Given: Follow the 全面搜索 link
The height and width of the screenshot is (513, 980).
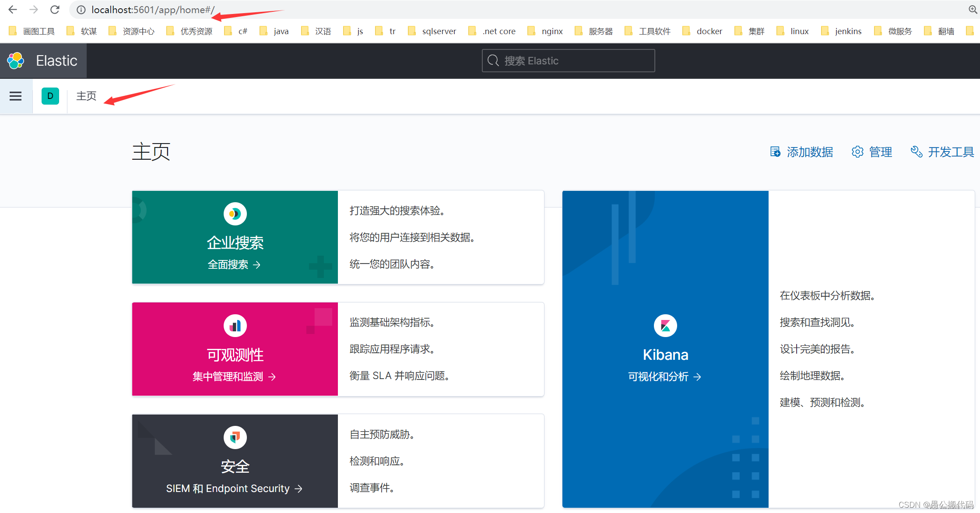Looking at the screenshot, I should (x=234, y=264).
